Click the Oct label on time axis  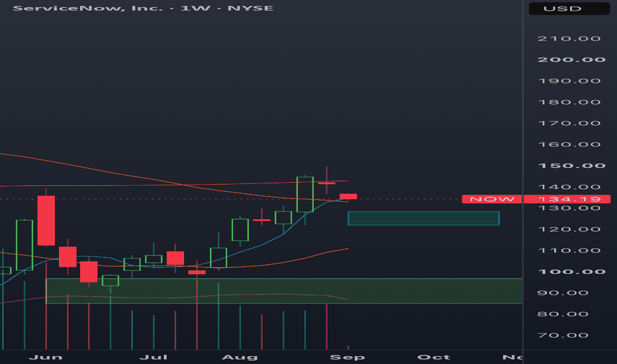[434, 357]
